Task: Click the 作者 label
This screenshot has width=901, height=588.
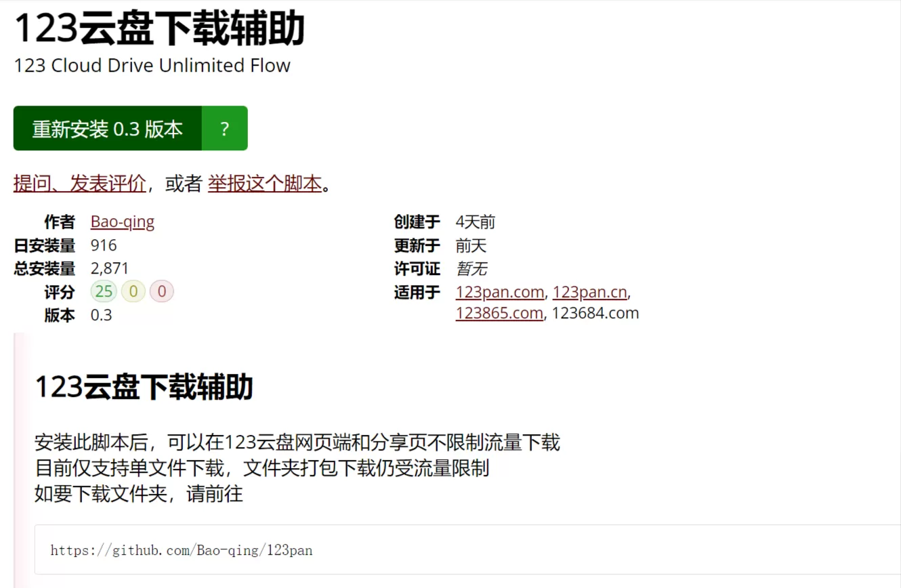Action: coord(60,222)
